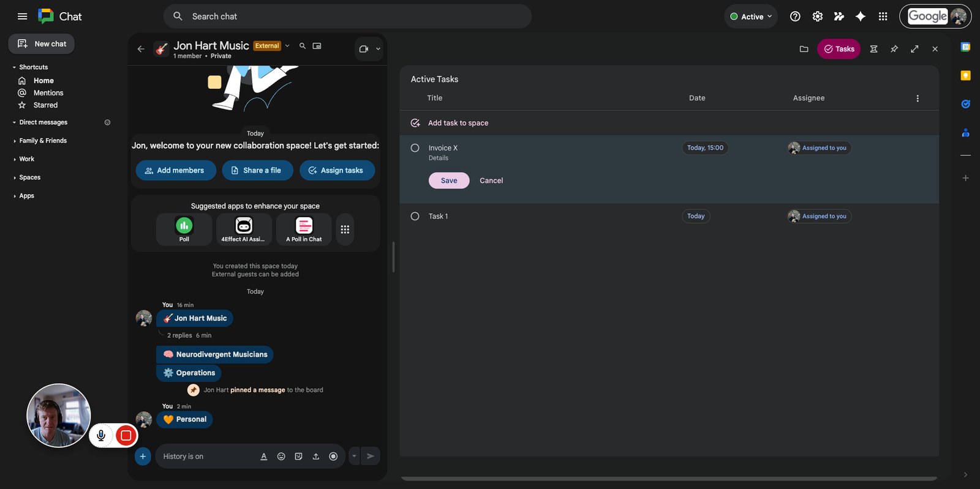980x489 pixels.
Task: Open the Today, 15:00 date chip
Action: point(705,148)
